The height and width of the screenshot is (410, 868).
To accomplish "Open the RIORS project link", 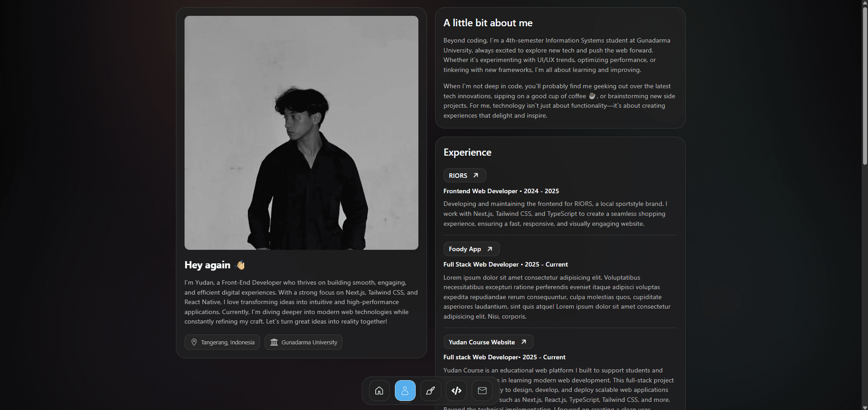I will pos(458,176).
